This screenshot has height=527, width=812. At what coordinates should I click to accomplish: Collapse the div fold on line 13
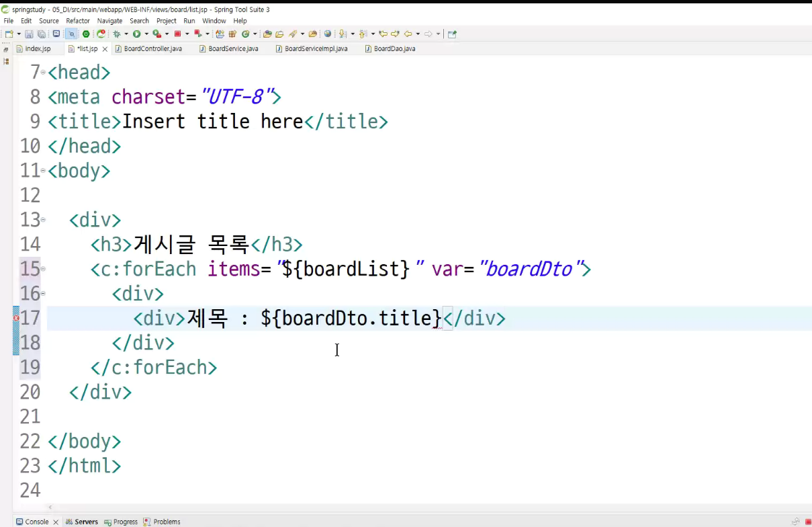coord(44,219)
